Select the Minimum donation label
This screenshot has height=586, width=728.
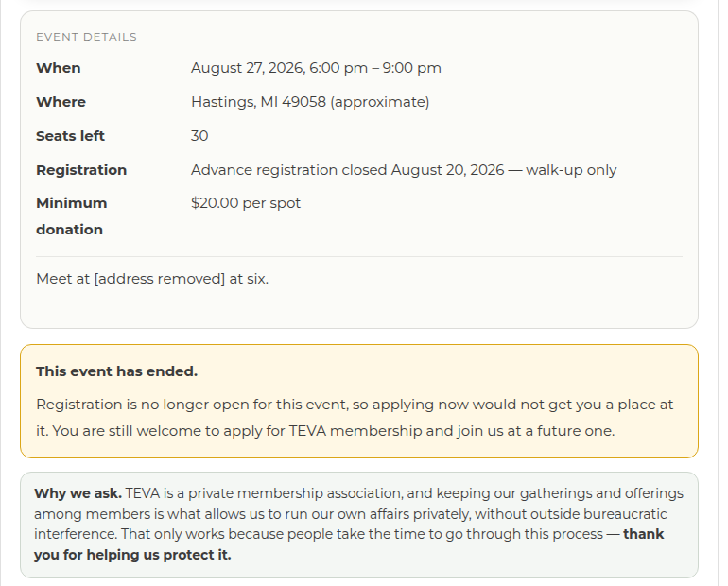pyautogui.click(x=72, y=216)
